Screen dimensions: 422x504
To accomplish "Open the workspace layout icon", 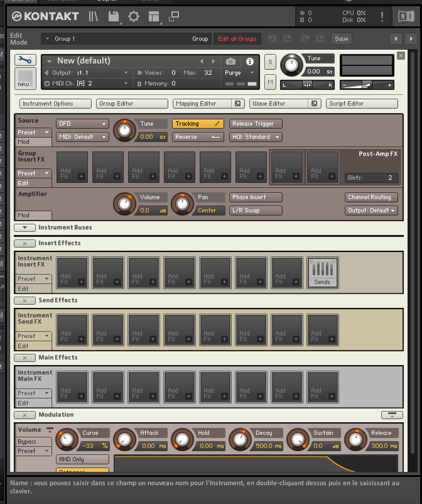I will click(x=154, y=16).
